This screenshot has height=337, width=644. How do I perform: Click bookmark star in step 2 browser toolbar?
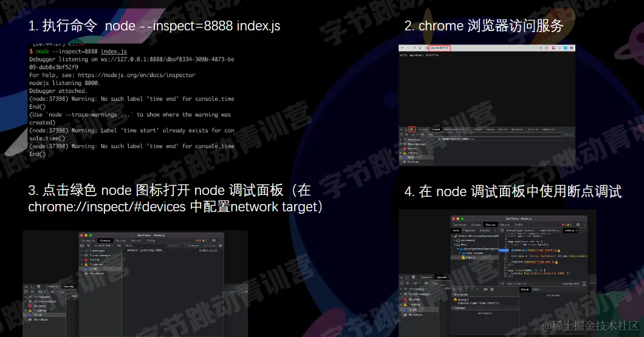click(547, 48)
